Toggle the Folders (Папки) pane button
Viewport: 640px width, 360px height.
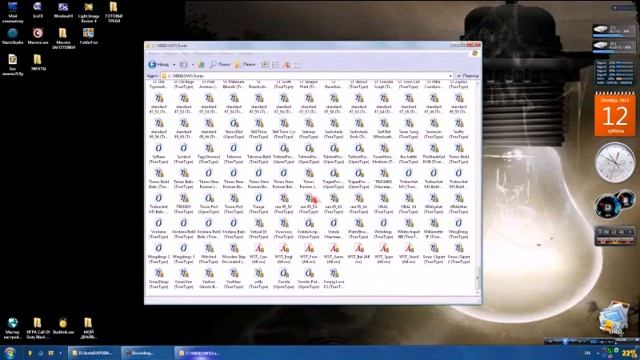tap(245, 64)
